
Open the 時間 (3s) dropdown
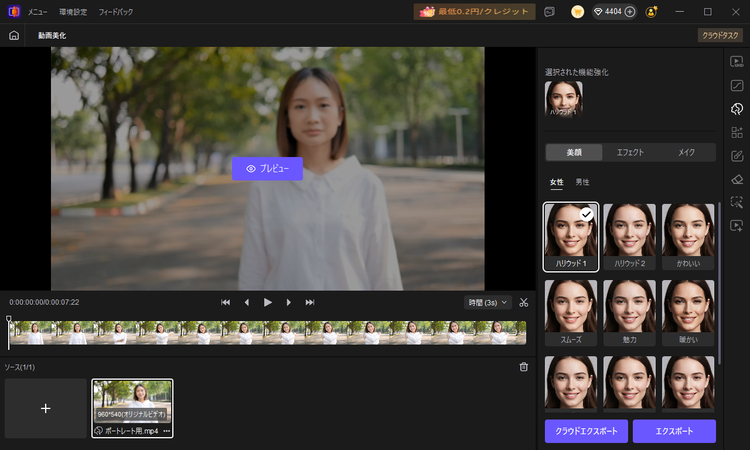(x=487, y=303)
